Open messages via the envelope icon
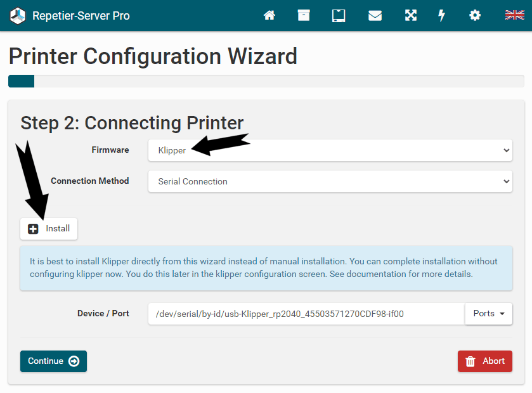 (x=375, y=15)
